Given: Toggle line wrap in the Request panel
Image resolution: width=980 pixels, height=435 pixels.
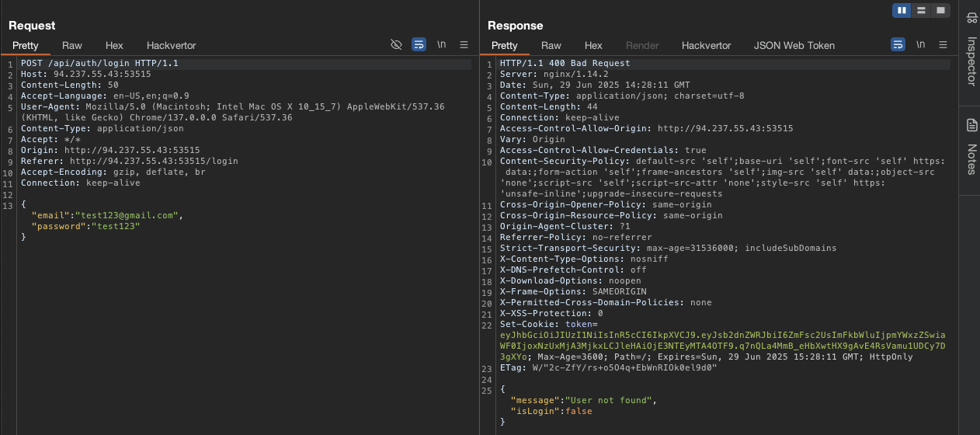Looking at the screenshot, I should coord(419,45).
